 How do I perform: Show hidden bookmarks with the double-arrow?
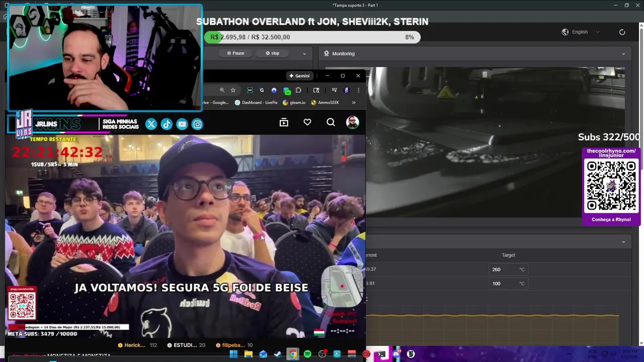pos(353,103)
